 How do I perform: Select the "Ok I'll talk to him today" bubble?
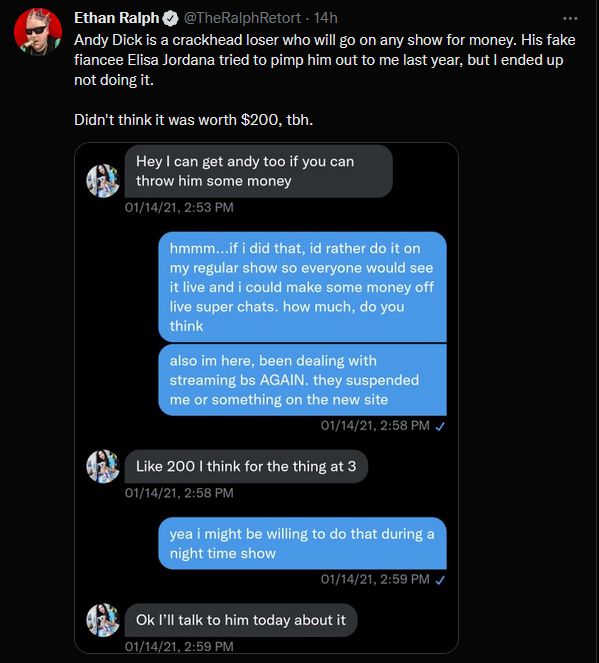coord(241,620)
